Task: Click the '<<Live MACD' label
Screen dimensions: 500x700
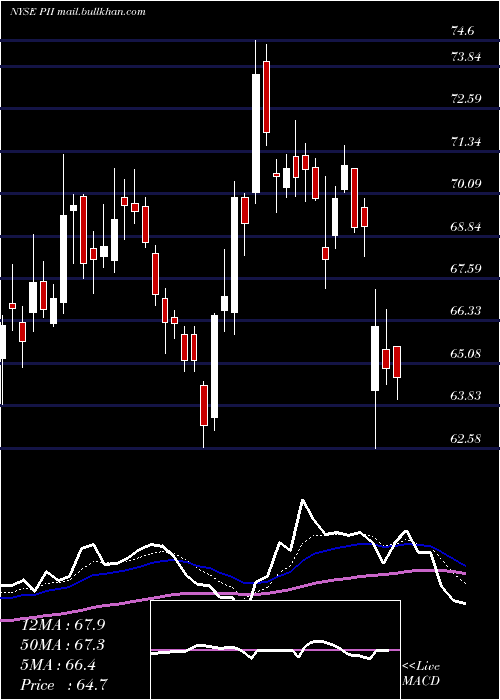Action: (x=421, y=673)
